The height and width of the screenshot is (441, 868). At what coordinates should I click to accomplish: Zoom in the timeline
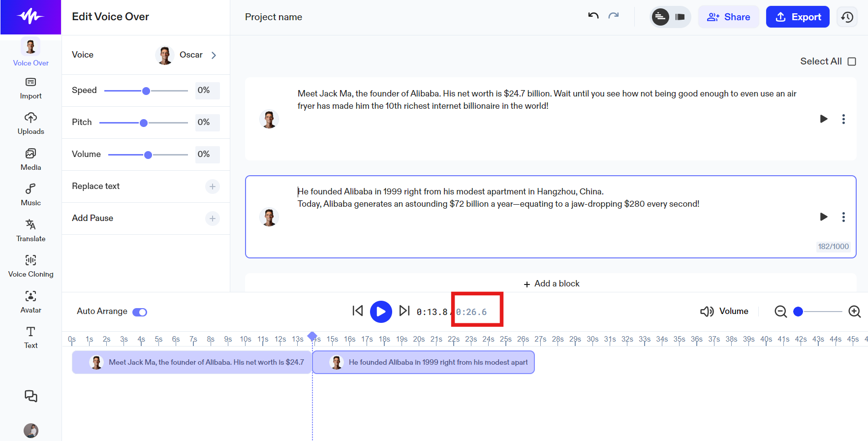[x=855, y=312]
